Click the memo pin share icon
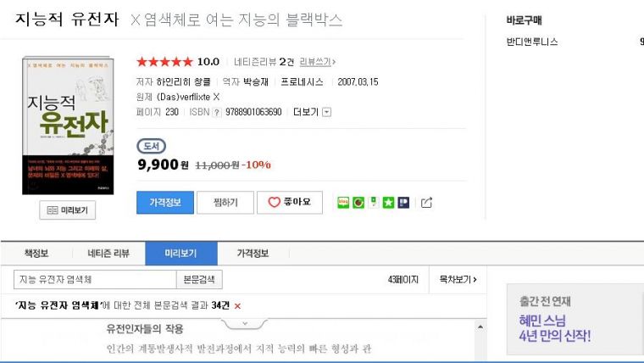The height and width of the screenshot is (363, 644). click(373, 203)
